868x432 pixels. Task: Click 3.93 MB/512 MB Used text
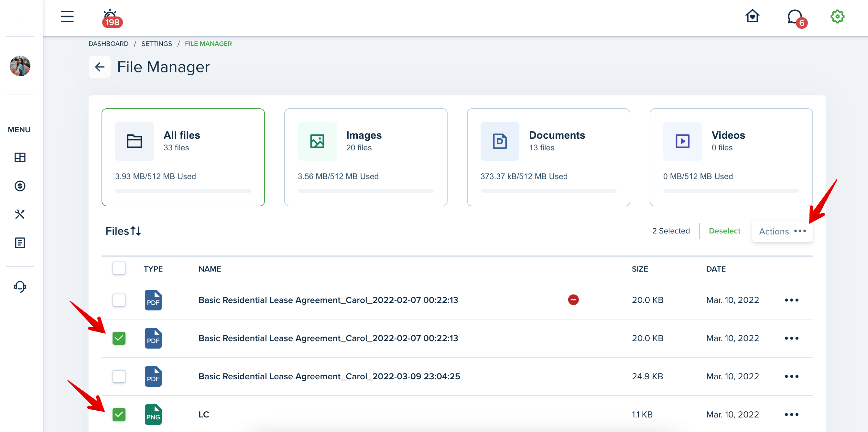[x=155, y=176]
